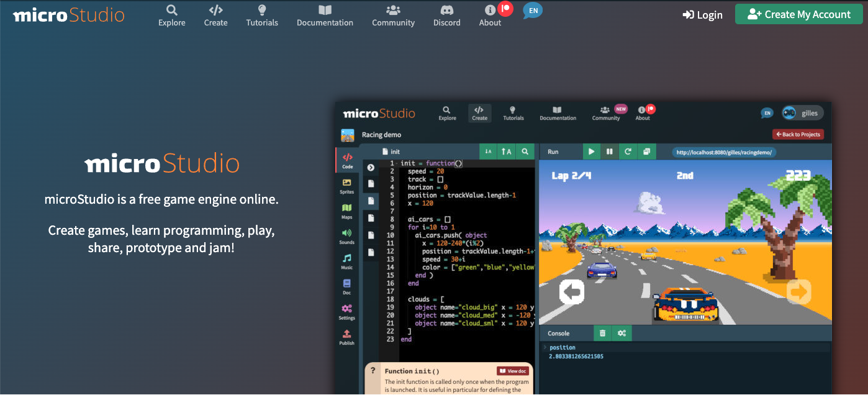Click the Create item in the IDE preview header
Viewport: 868px width, 395px height.
pyautogui.click(x=479, y=112)
